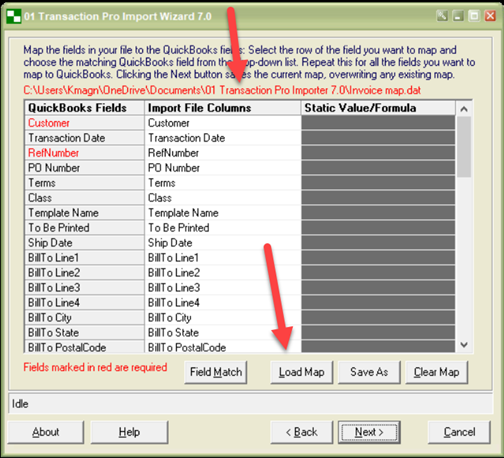
Task: Click the QuickBooks Fields column header
Action: coord(84,108)
